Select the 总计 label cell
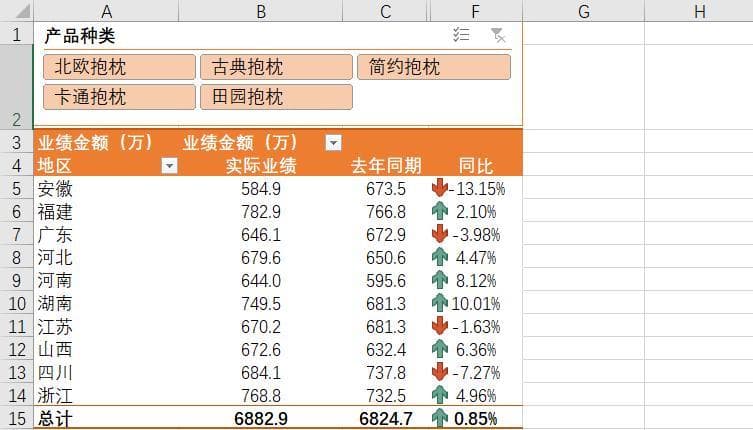The width and height of the screenshot is (753, 430). point(106,418)
